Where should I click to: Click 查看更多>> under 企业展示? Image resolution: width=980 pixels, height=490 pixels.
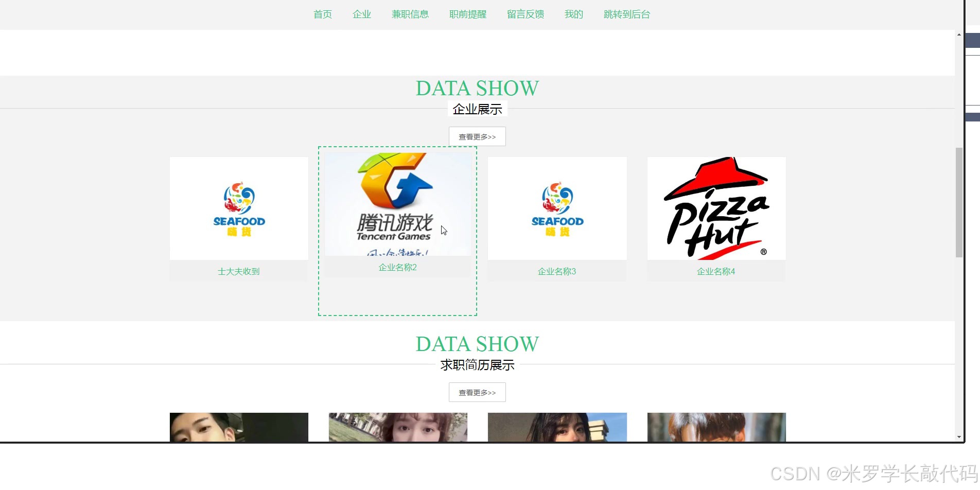point(477,136)
